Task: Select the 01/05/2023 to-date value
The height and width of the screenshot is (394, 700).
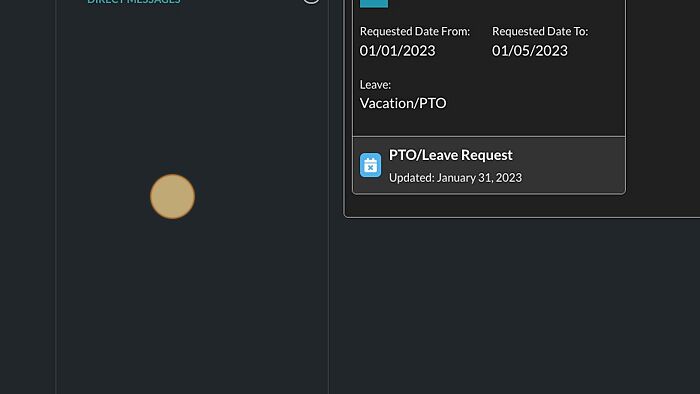Action: [x=529, y=50]
